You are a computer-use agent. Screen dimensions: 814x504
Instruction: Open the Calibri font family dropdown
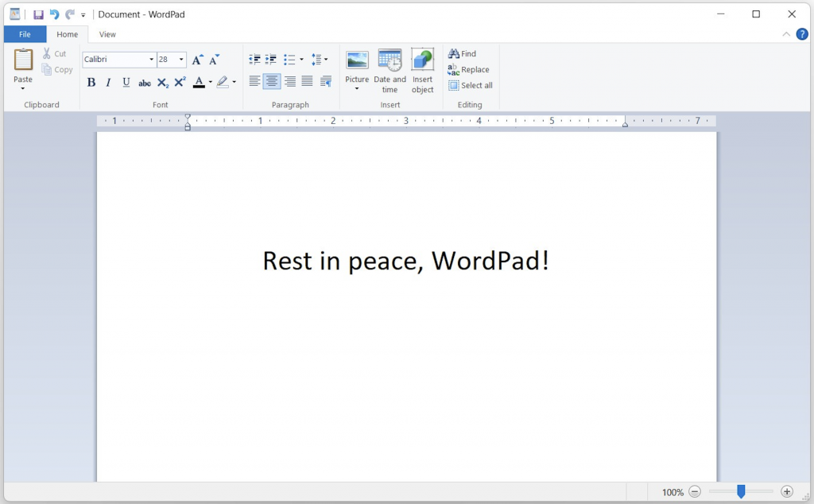point(151,60)
